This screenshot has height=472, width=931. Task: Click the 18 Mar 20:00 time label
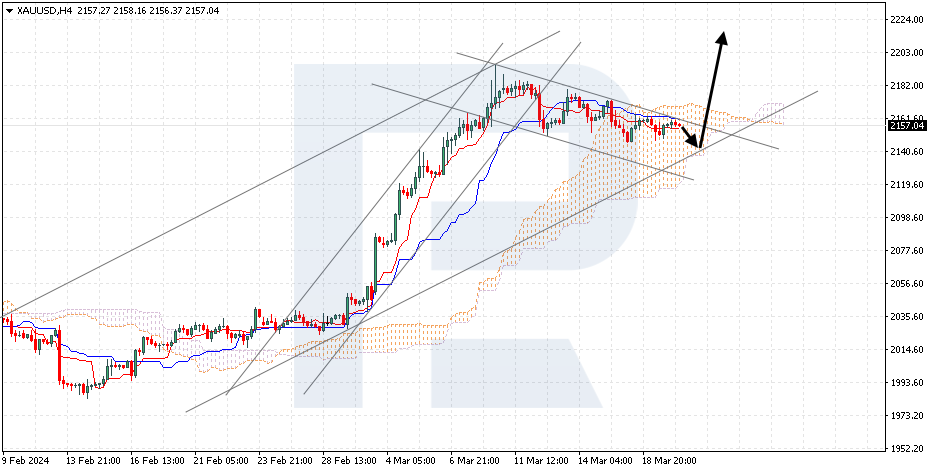(670, 461)
